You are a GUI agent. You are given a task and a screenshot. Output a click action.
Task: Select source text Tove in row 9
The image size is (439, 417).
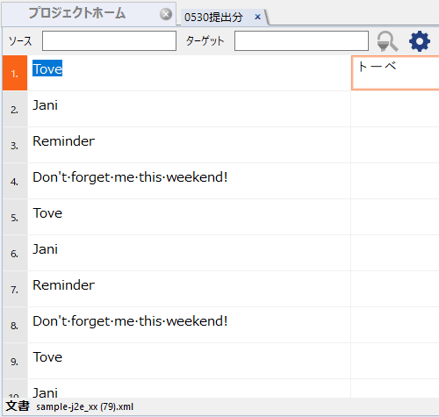[47, 357]
